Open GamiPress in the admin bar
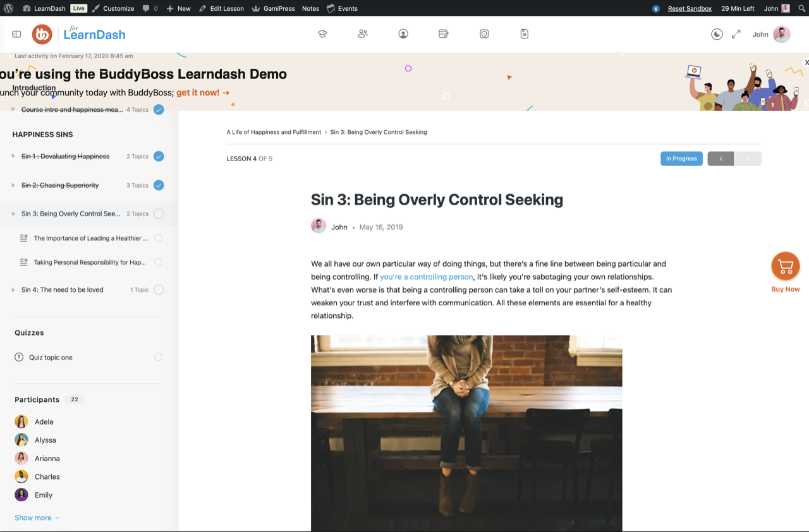The height and width of the screenshot is (532, 809). [x=273, y=8]
